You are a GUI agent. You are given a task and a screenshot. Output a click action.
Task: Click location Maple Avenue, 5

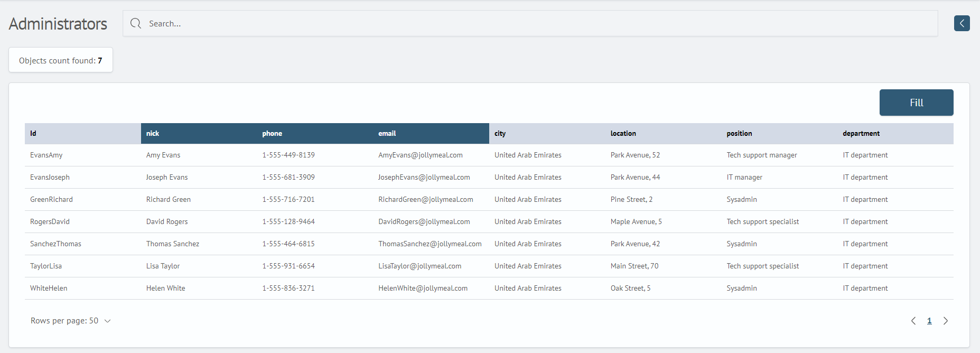[x=636, y=221]
